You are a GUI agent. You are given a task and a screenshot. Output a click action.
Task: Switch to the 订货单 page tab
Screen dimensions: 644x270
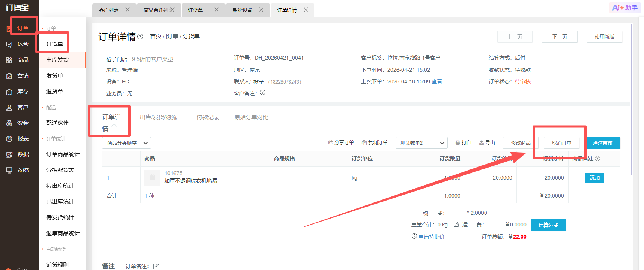coord(203,10)
